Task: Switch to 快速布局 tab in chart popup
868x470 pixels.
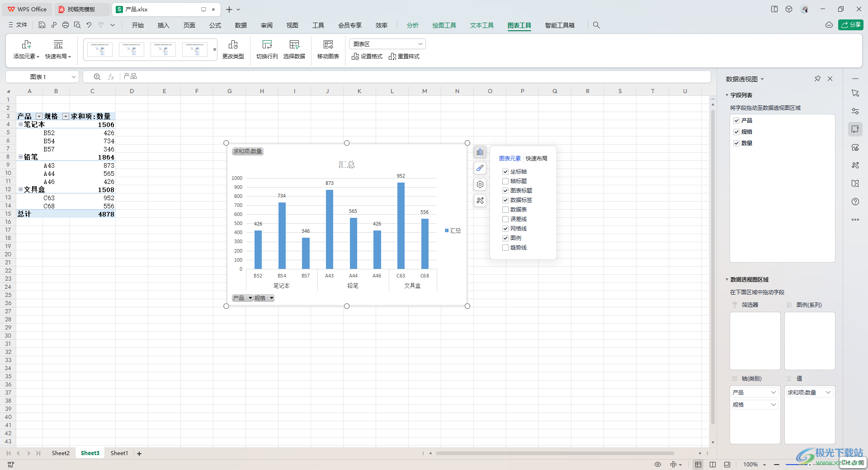Action: pos(537,159)
